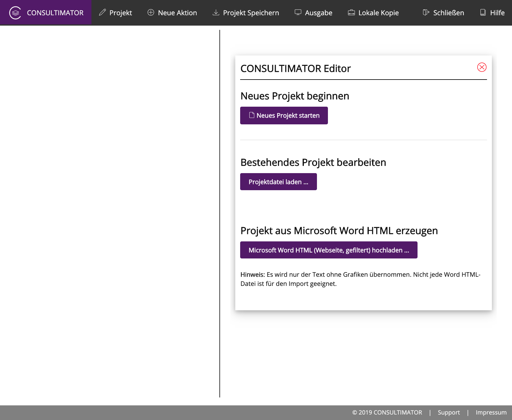
Task: Open the Hilfe menu item
Action: 492,13
